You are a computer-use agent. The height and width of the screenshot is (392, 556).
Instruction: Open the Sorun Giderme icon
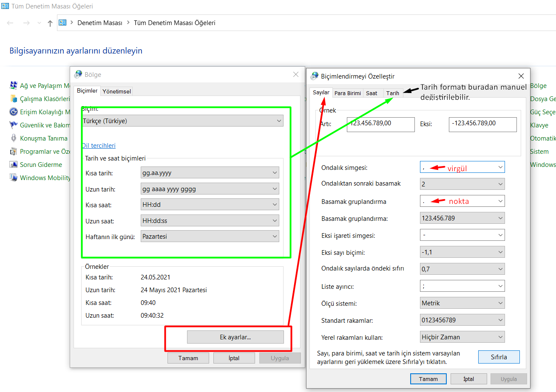pos(13,165)
